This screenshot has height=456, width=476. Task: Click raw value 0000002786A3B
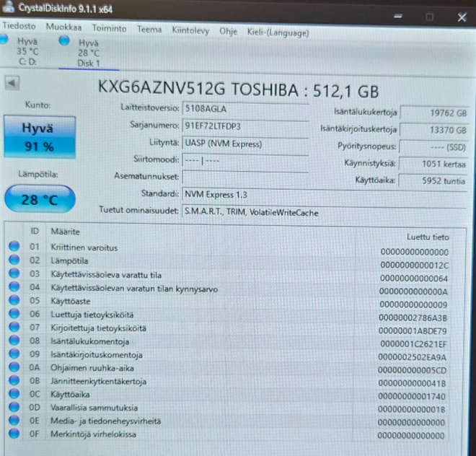point(413,318)
